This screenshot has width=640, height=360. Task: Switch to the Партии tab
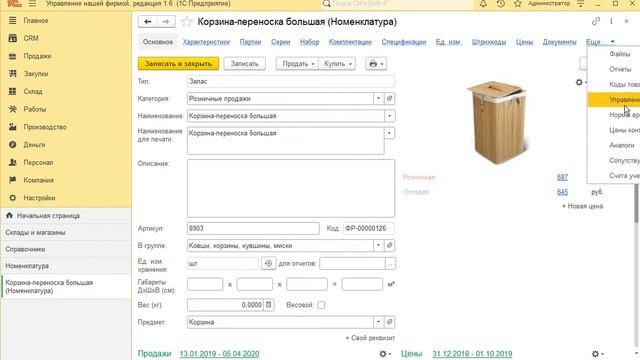[250, 42]
